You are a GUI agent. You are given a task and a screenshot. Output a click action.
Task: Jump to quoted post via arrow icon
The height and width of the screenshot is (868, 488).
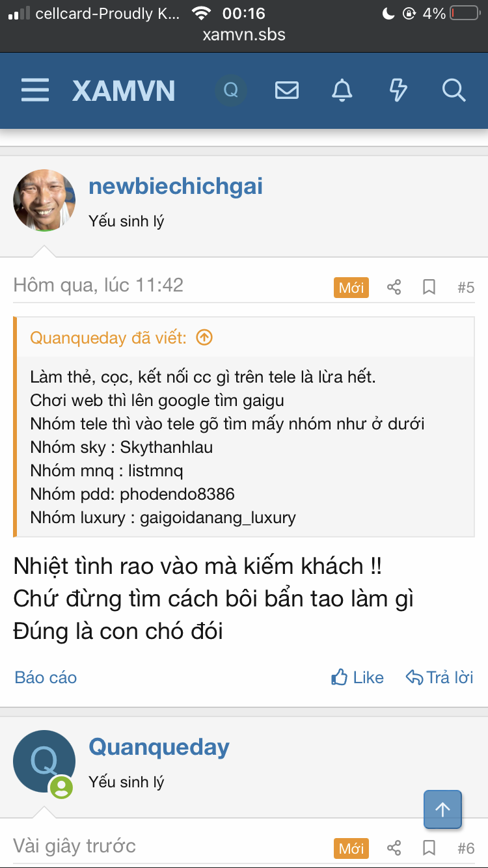[x=204, y=338]
